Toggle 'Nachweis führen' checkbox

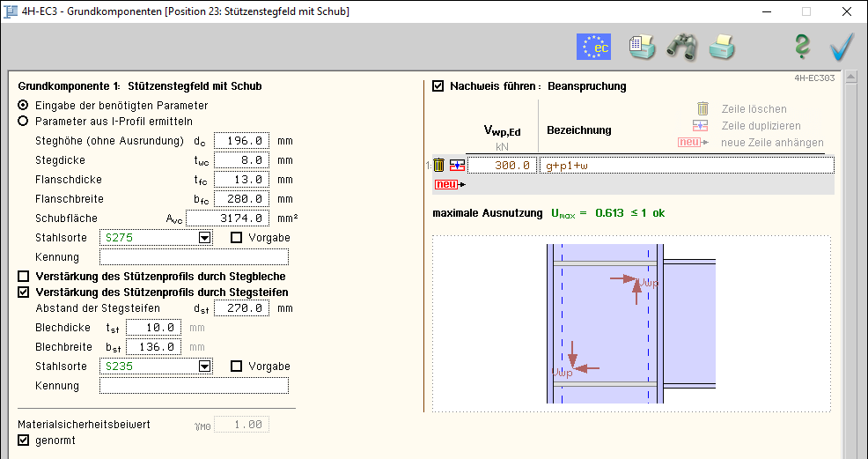point(438,86)
